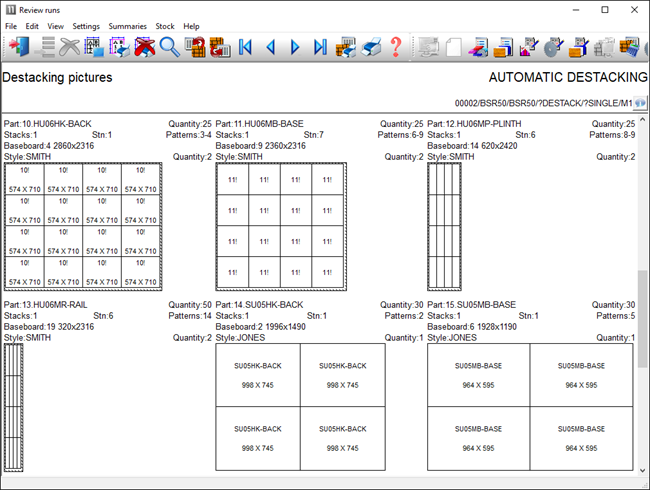Jump to the last page arrow
The image size is (650, 490).
click(320, 46)
